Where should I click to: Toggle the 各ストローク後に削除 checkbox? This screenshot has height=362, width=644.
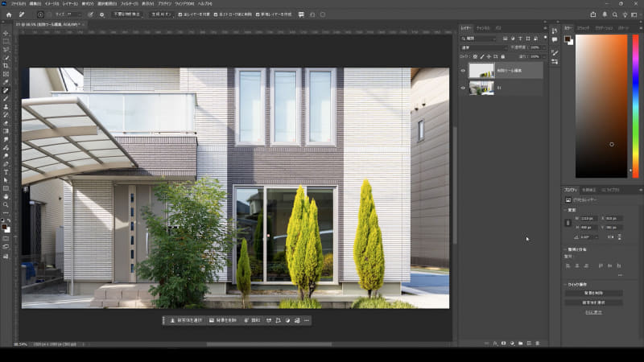click(x=216, y=14)
